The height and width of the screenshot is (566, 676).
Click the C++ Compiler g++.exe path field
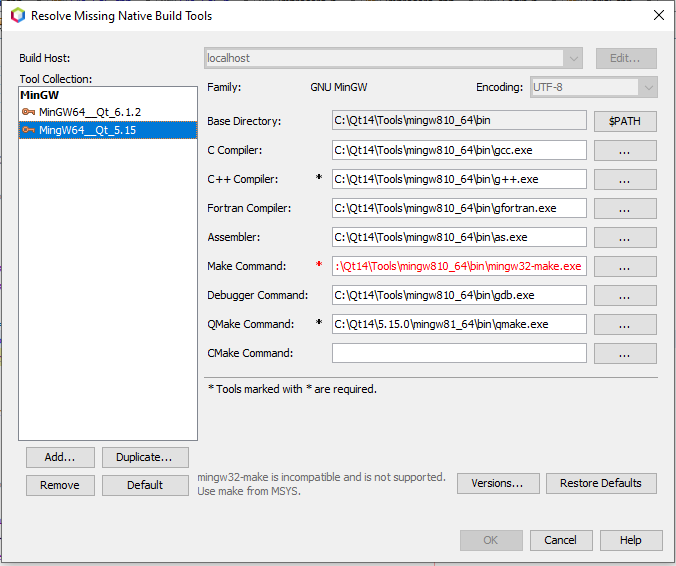[459, 179]
